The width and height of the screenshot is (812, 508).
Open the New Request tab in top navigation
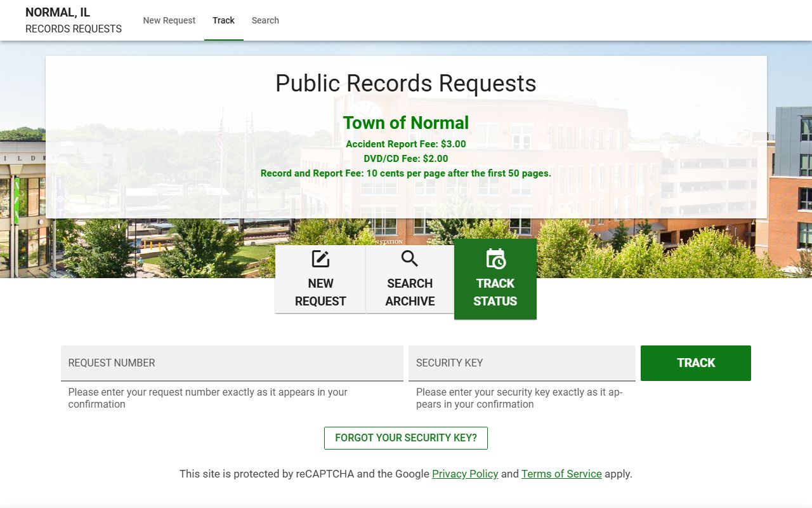169,20
